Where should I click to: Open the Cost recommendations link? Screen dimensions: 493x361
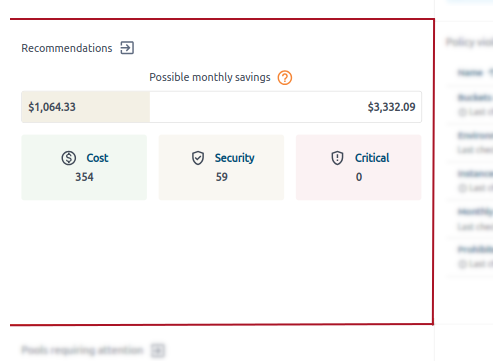click(97, 158)
